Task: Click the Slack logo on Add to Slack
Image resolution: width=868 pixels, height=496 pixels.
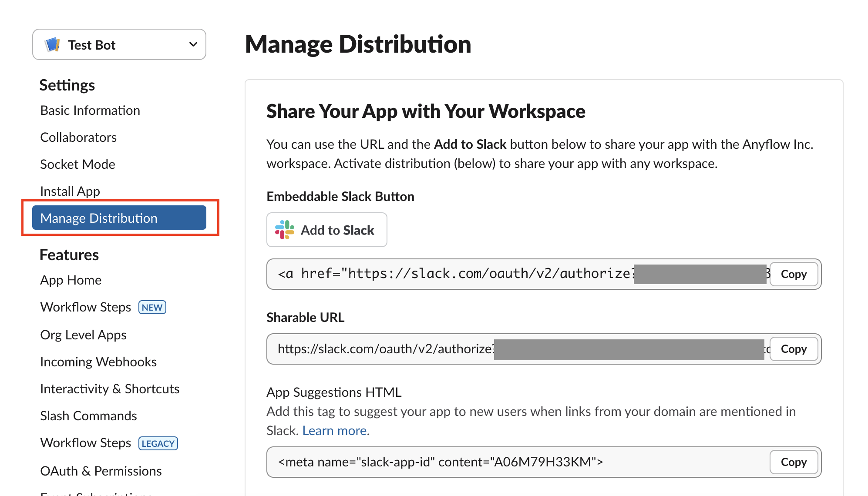Action: (285, 230)
